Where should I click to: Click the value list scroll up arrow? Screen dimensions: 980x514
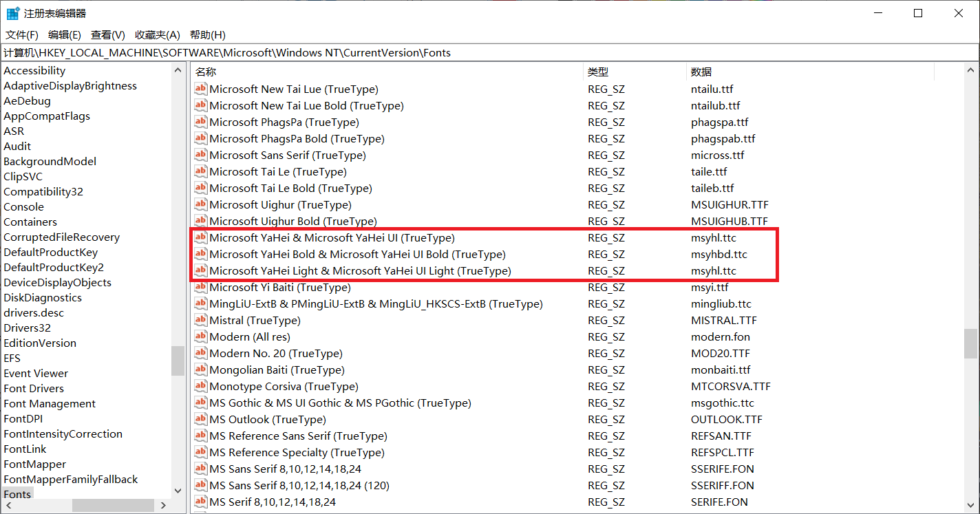[970, 70]
